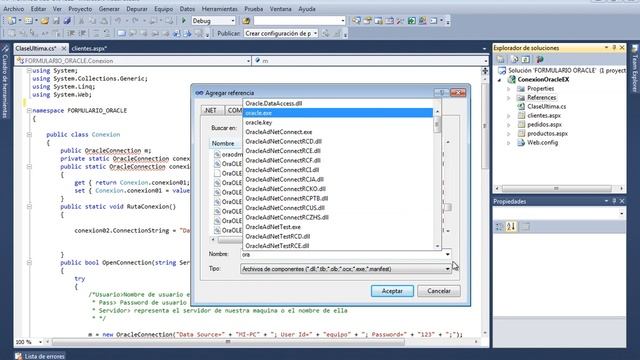Open the Debug configuration dropdown
This screenshot has height=360, width=640.
tap(233, 21)
